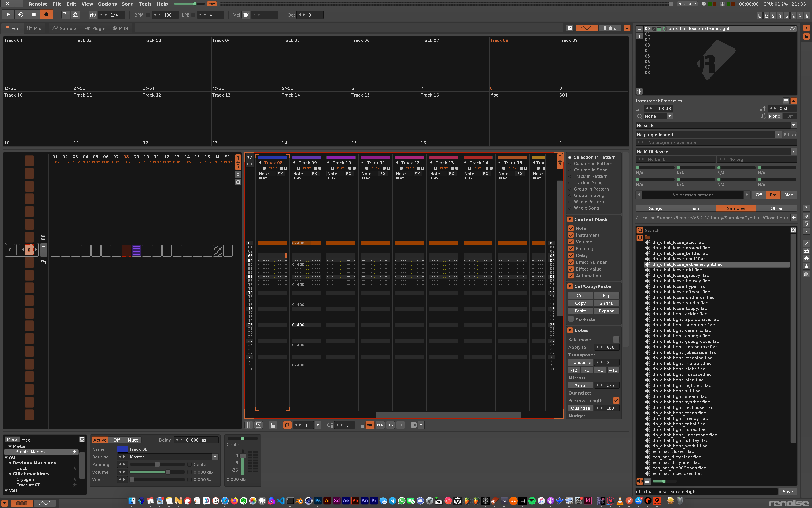Image resolution: width=812 pixels, height=508 pixels.
Task: Open the quantize value dropdown
Action: pos(318,425)
